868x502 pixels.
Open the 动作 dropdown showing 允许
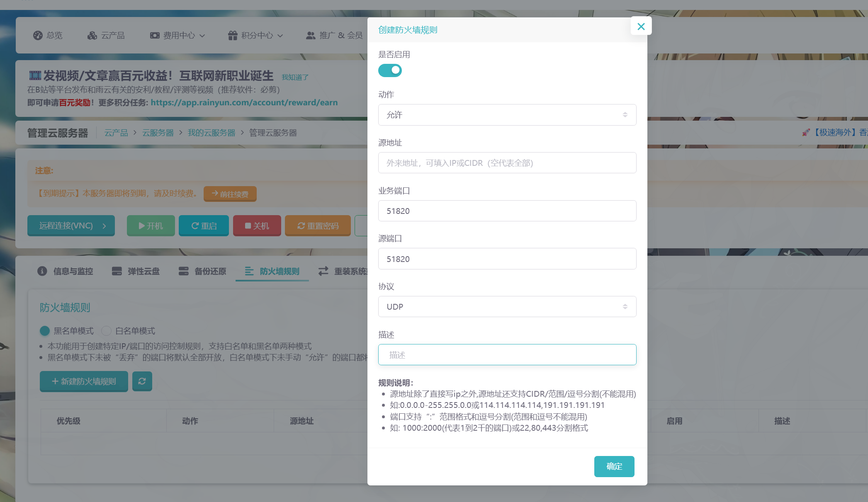pos(507,115)
